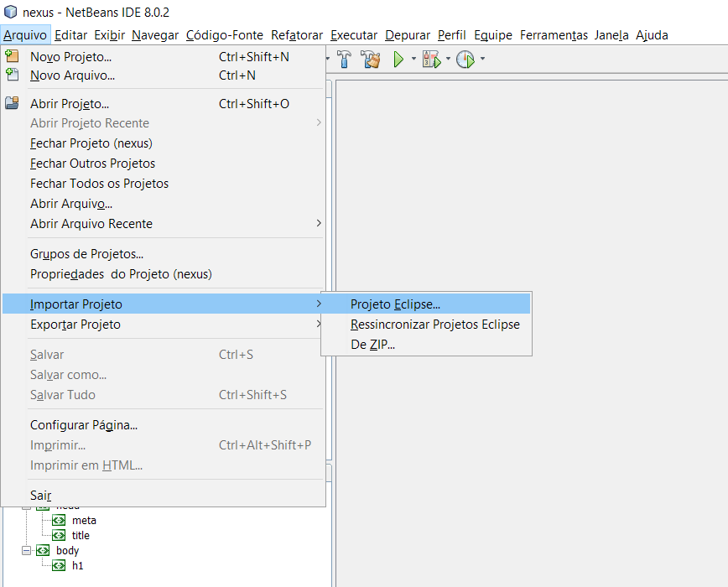Select body node in navigator tree
The image size is (728, 587).
(67, 550)
